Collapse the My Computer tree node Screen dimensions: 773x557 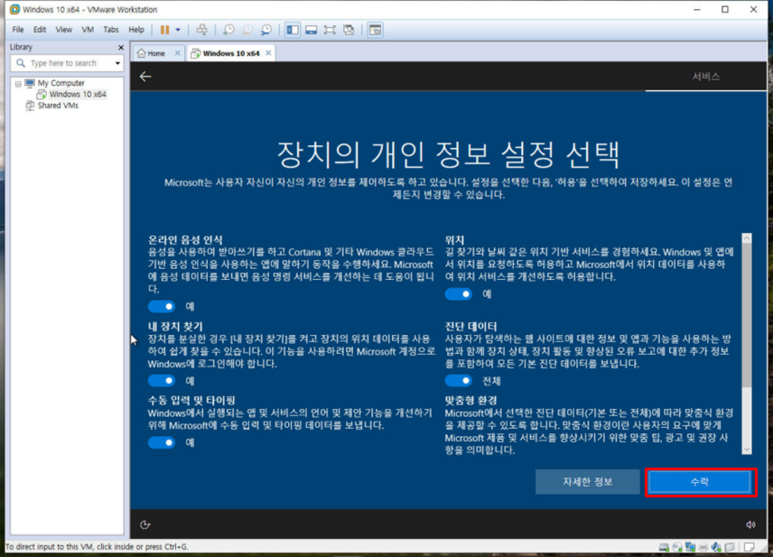[18, 84]
